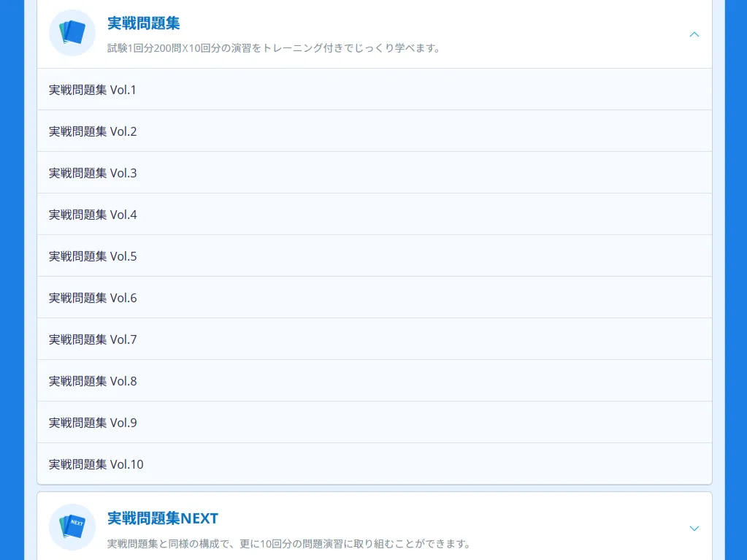Open 実戦問題集 Vol.9

[x=93, y=423]
